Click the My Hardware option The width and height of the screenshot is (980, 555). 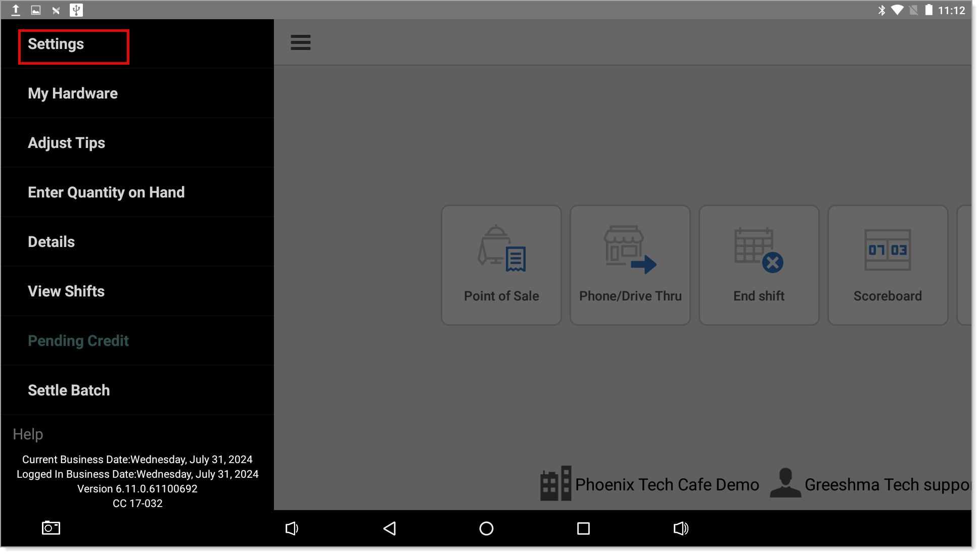click(73, 93)
